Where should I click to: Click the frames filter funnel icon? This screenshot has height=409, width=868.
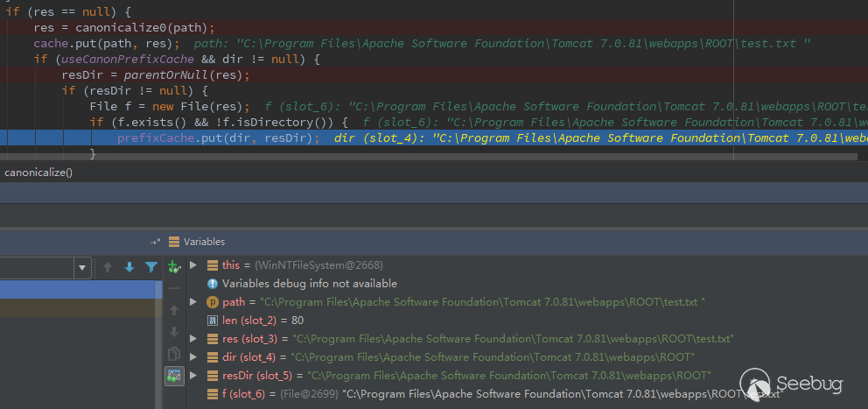point(151,268)
